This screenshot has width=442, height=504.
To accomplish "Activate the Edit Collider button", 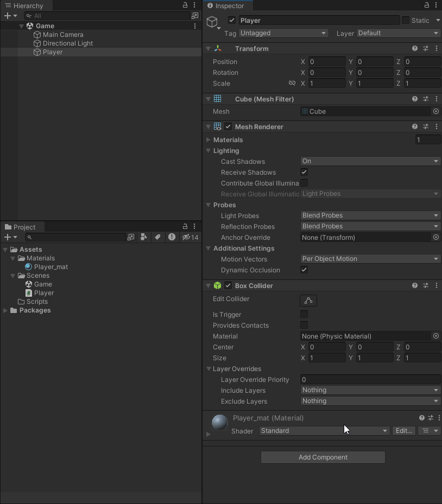I will [x=307, y=300].
